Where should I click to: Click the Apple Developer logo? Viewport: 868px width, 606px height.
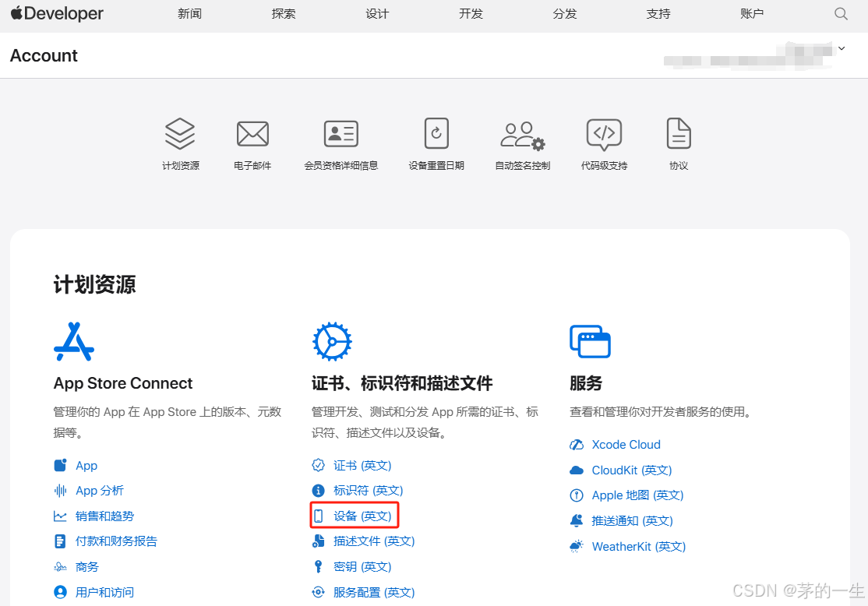pos(57,13)
